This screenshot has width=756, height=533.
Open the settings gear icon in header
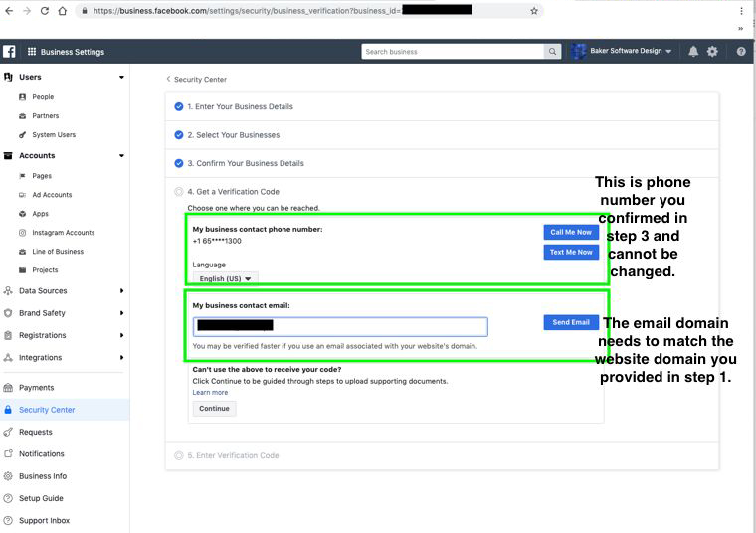click(712, 51)
